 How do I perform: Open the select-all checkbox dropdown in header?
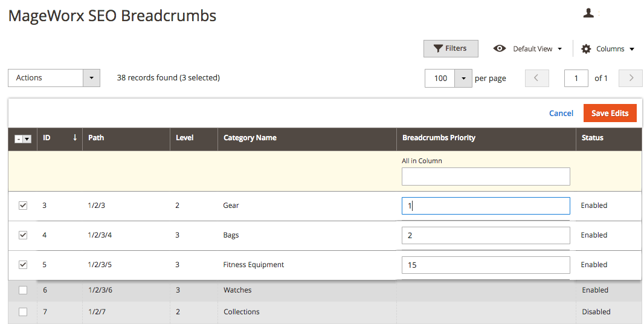27,140
